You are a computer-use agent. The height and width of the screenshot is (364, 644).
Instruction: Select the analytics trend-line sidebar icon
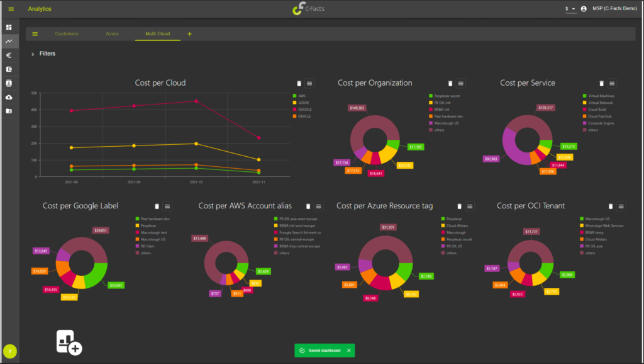click(9, 41)
